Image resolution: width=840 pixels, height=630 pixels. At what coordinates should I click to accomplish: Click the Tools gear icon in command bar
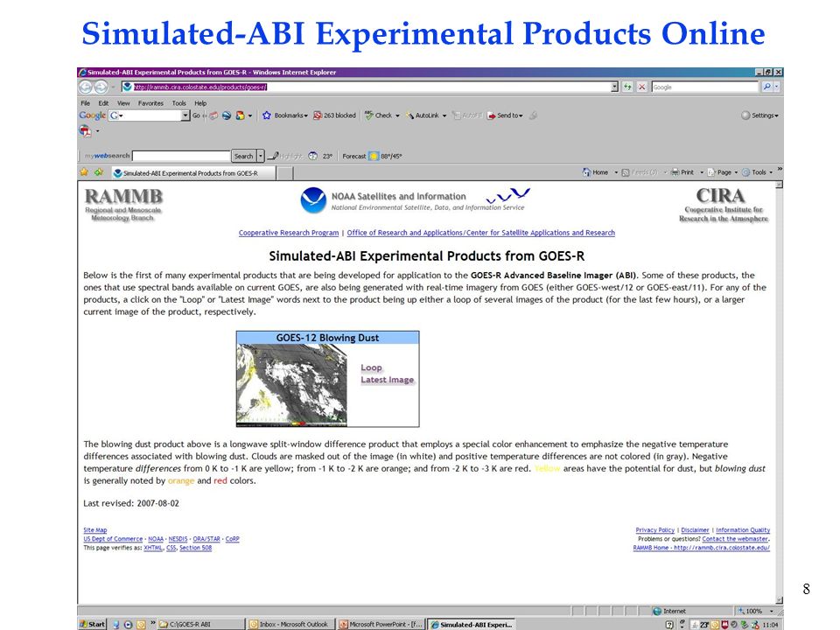point(745,172)
